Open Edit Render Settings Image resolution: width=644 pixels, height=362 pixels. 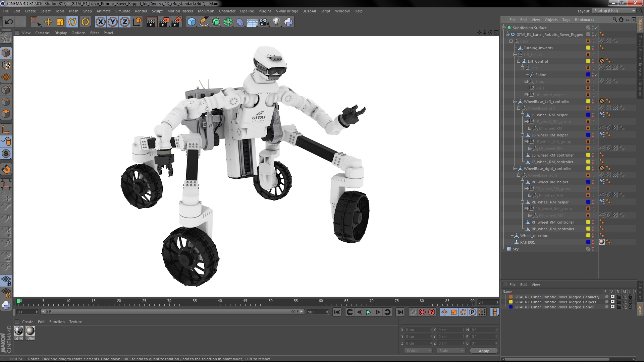coord(176,22)
